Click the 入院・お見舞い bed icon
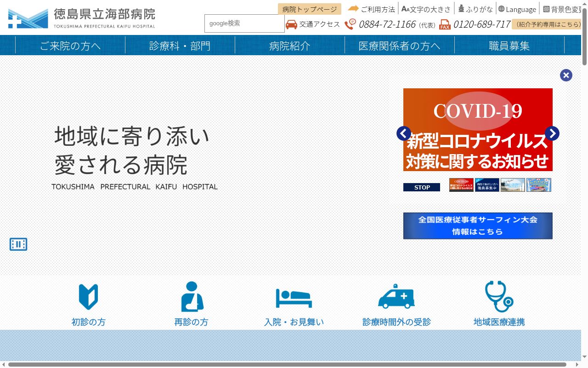588x368 pixels. (294, 298)
